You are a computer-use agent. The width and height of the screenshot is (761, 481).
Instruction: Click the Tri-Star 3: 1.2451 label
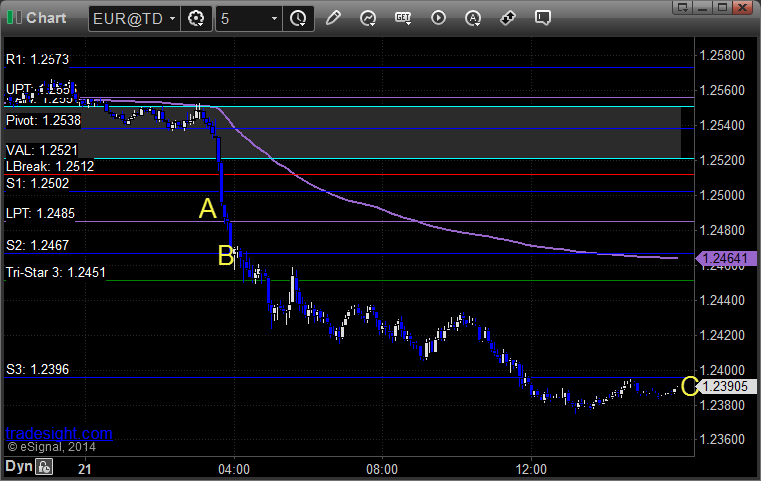[x=56, y=272]
